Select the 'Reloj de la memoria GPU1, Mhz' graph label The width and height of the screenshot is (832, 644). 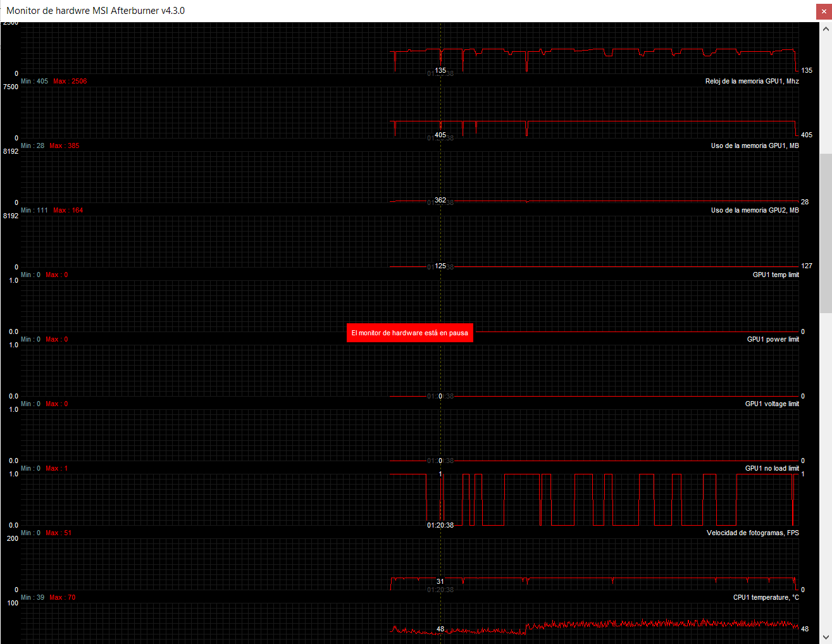[752, 81]
